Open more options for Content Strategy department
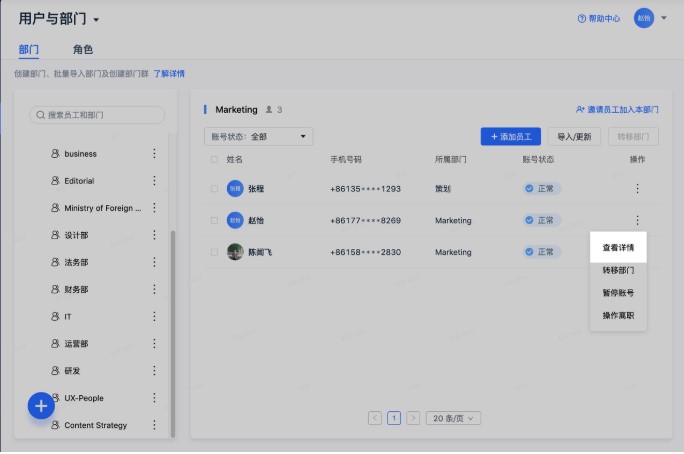Viewport: 684px width, 454px height. click(x=154, y=425)
